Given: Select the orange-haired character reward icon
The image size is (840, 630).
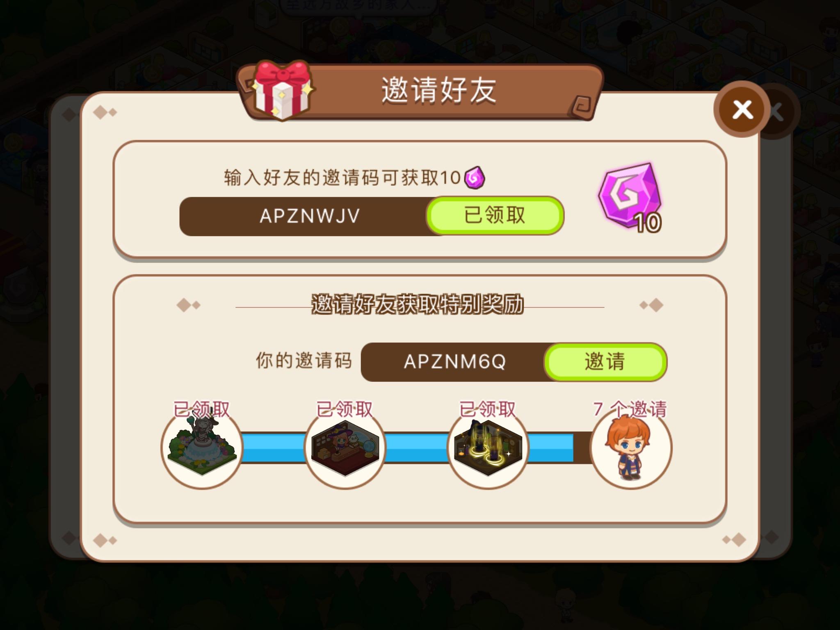Looking at the screenshot, I should 631,447.
